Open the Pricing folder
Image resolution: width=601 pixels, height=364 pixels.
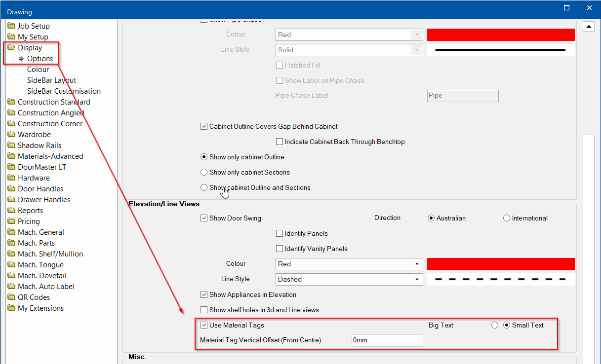pos(24,221)
